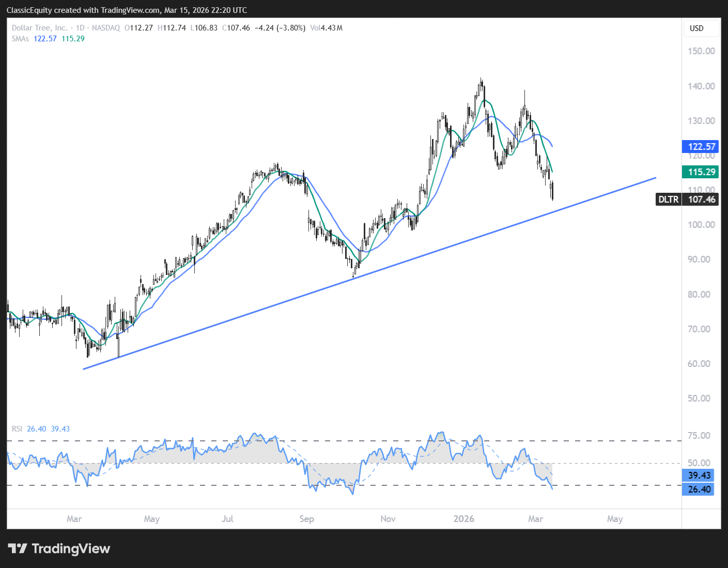The width and height of the screenshot is (728, 568).
Task: Click the Vol 4.43 M reading
Action: (327, 28)
